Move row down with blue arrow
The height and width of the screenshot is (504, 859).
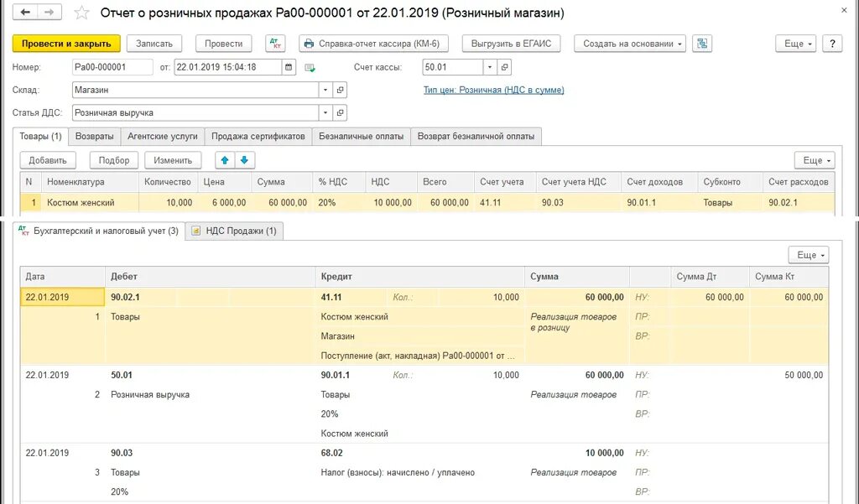pyautogui.click(x=244, y=160)
